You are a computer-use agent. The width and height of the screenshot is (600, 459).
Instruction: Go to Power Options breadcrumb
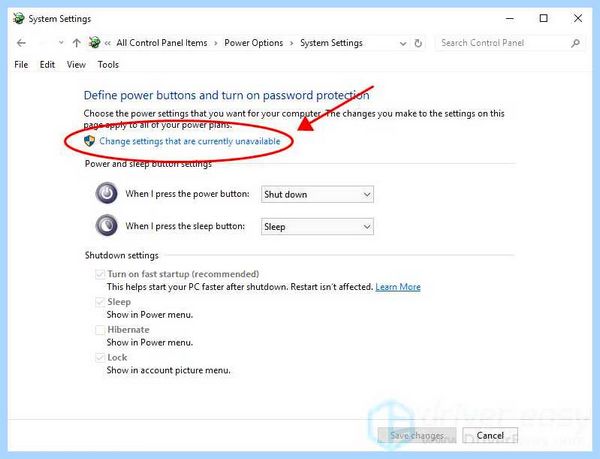coord(254,43)
